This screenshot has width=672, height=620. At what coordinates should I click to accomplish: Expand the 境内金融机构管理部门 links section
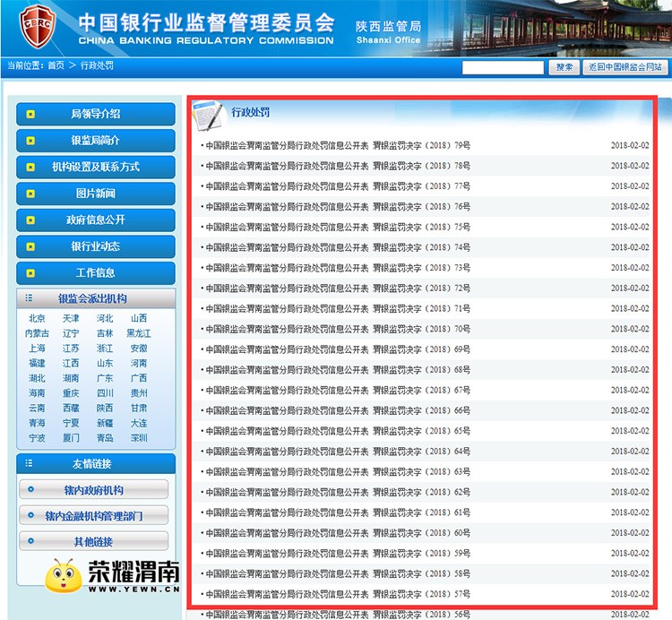[x=94, y=516]
